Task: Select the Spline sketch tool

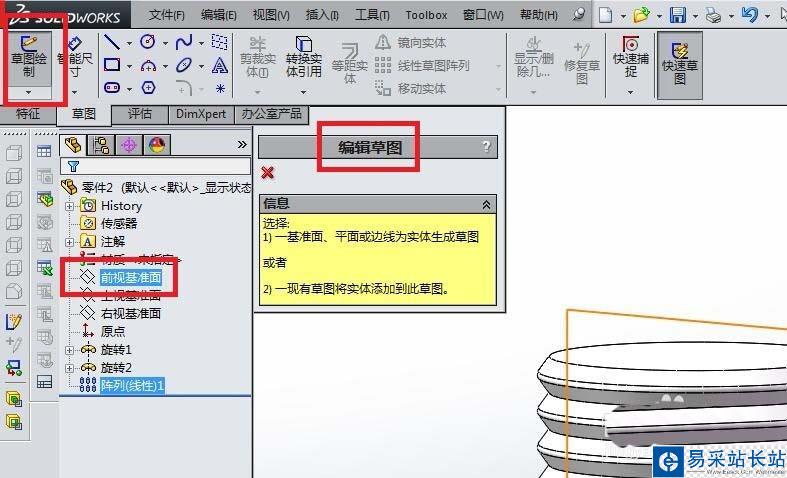Action: tap(184, 42)
